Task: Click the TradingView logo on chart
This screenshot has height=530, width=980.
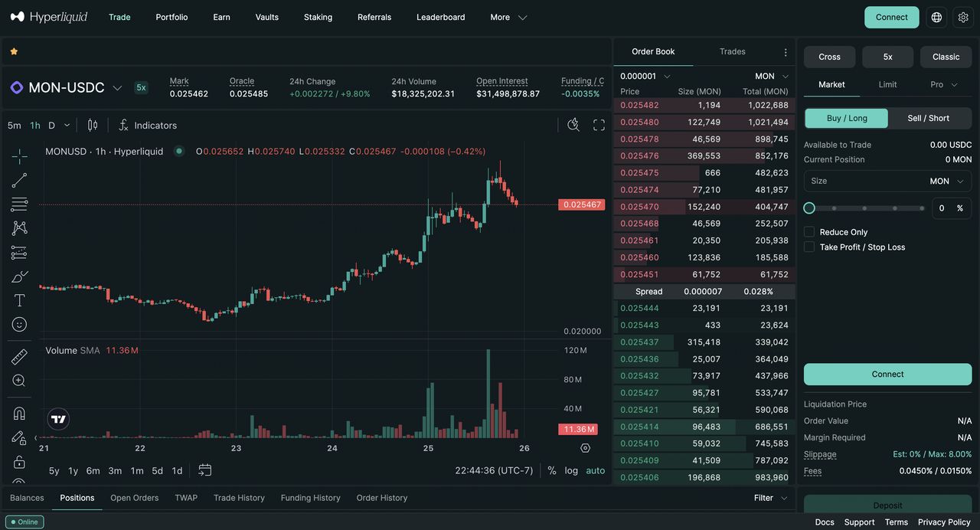Action: [x=58, y=418]
